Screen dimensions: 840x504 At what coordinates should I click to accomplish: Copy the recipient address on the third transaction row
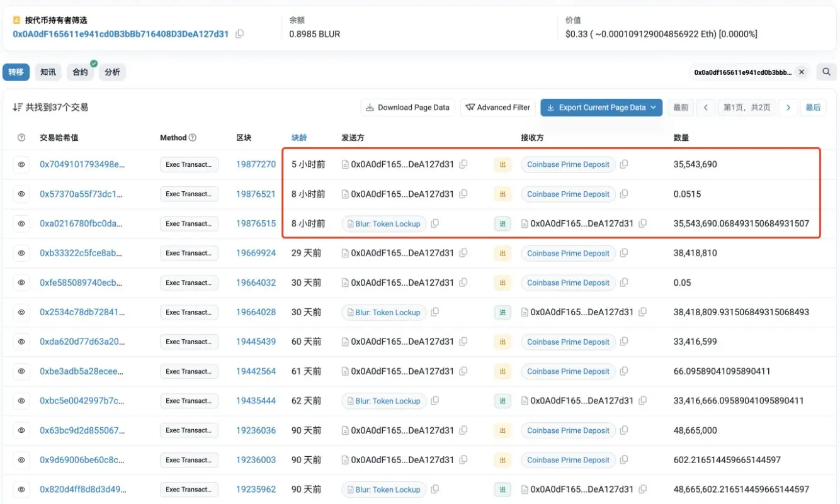[642, 223]
